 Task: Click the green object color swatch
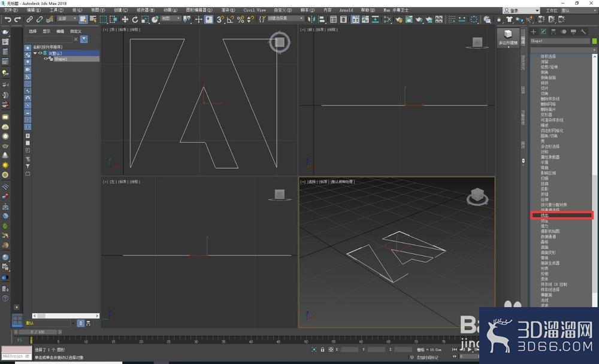594,41
